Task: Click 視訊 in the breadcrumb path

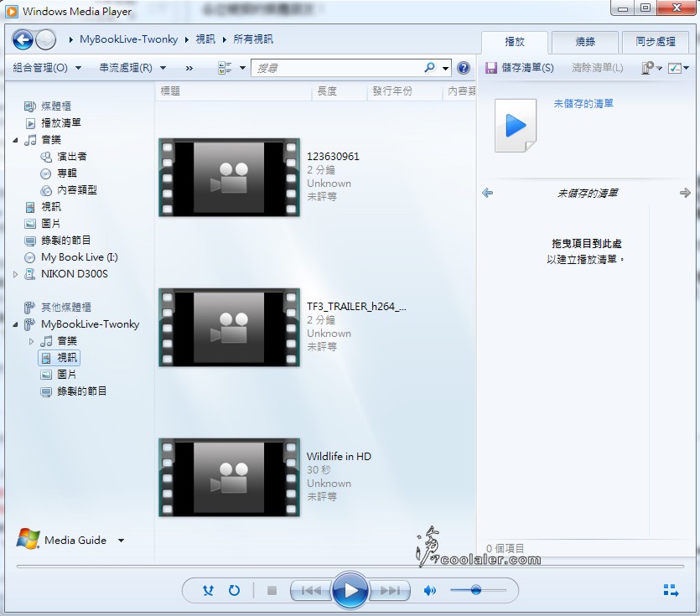Action: (205, 39)
